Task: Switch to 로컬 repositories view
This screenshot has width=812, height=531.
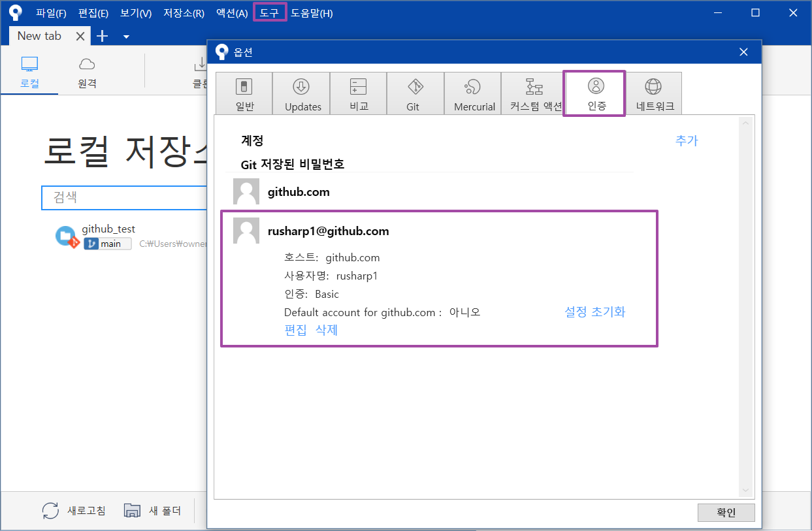Action: tap(29, 72)
